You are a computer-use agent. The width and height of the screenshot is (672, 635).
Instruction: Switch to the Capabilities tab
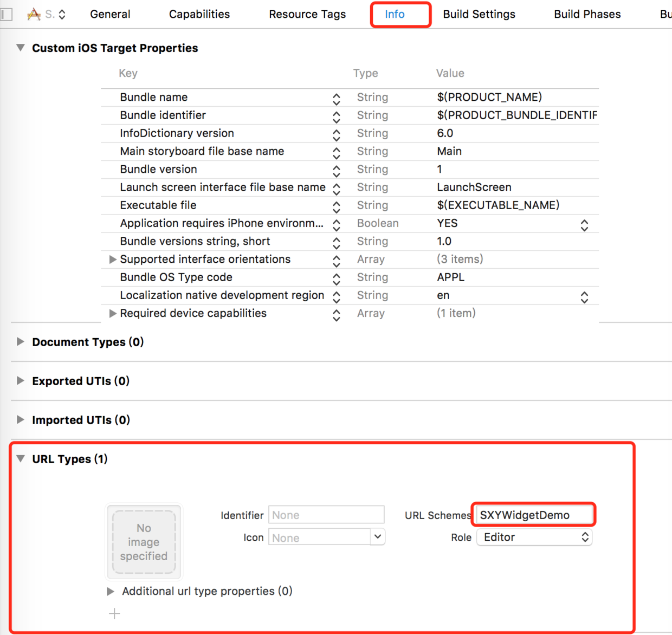point(199,14)
